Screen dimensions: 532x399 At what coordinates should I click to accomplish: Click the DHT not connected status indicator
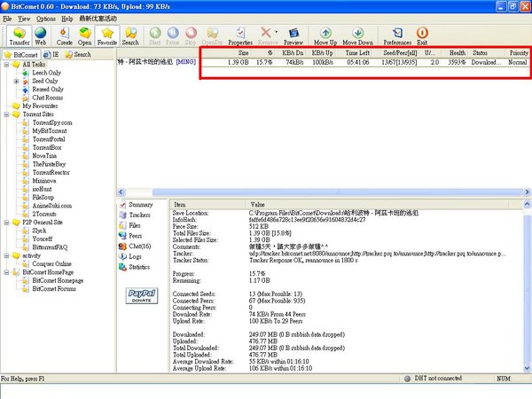point(433,379)
